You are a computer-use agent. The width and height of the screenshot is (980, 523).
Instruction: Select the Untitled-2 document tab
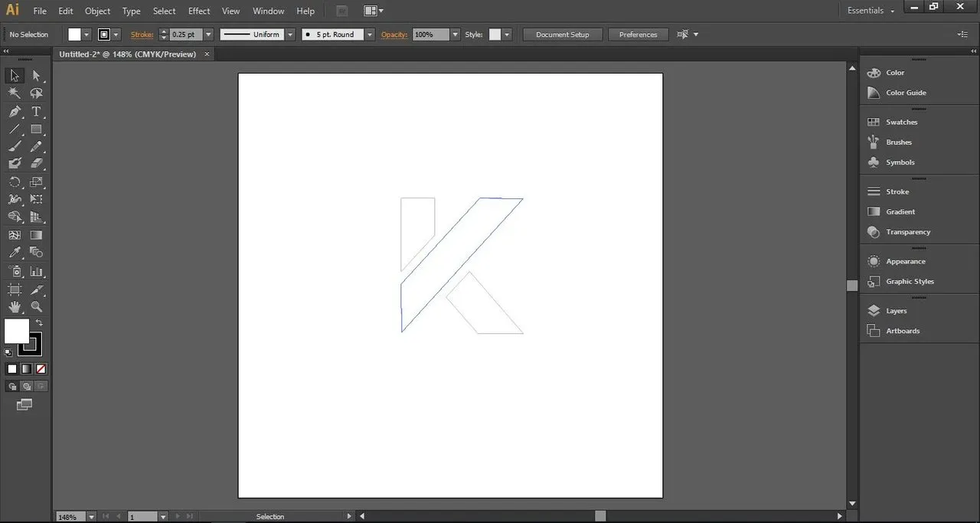coord(128,54)
